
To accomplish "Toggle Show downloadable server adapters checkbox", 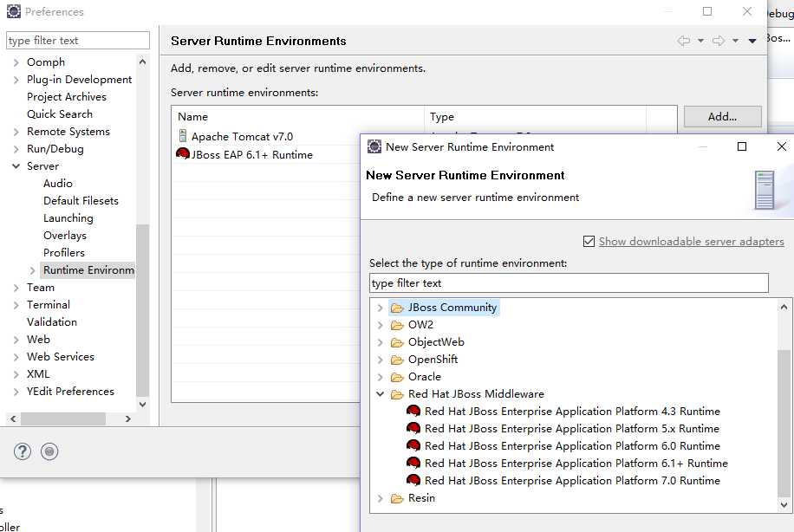I will [x=589, y=242].
